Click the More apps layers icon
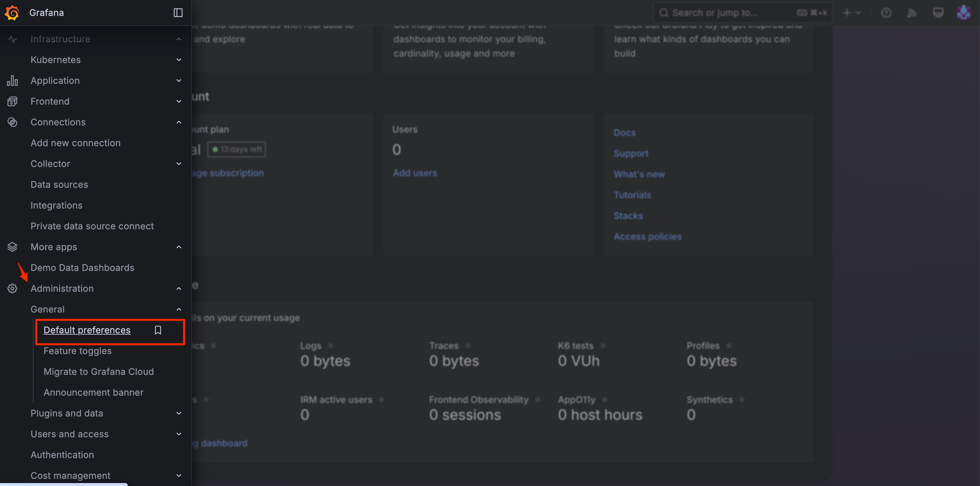 [x=12, y=247]
